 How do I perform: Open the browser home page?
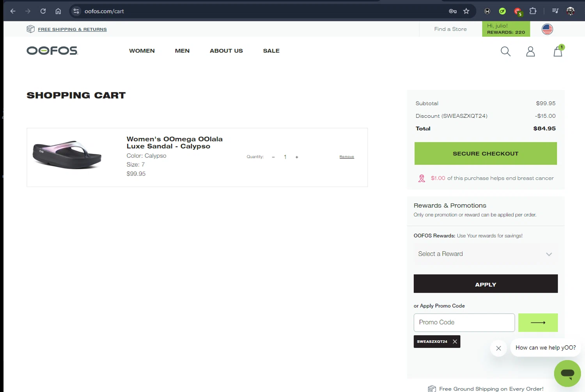coord(58,11)
